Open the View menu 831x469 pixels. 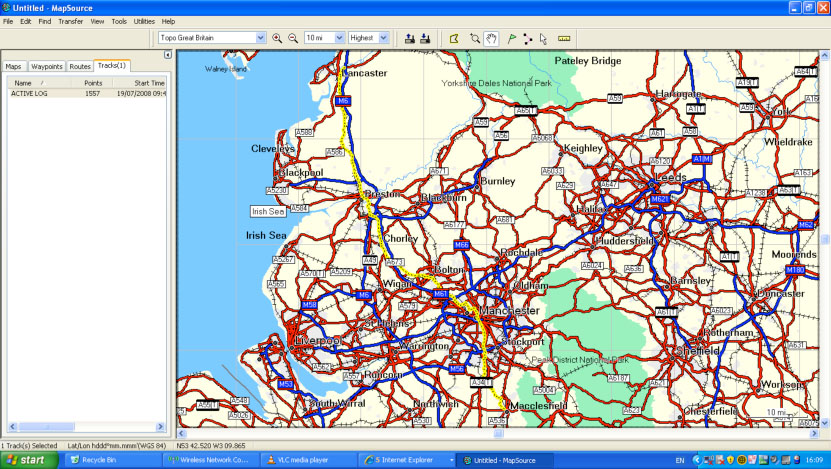[x=97, y=21]
